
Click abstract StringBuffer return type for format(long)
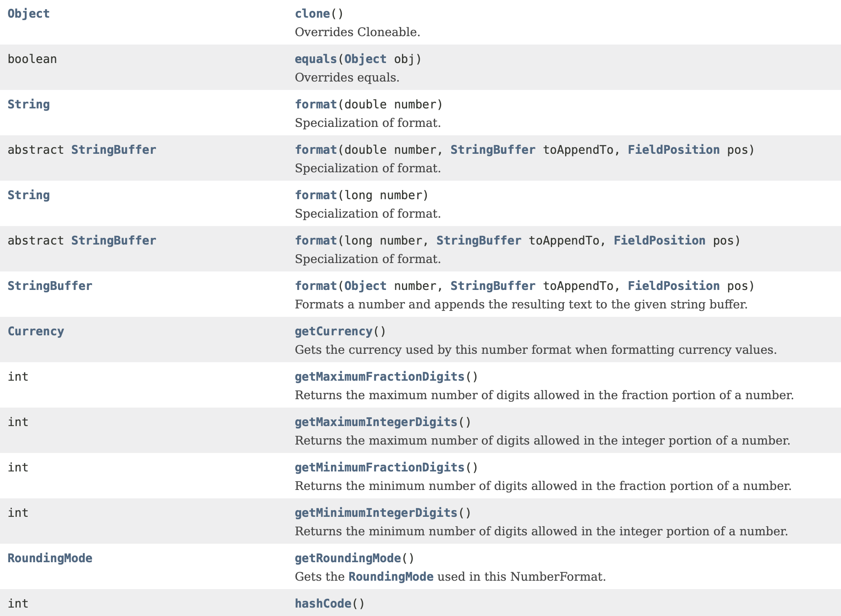(x=114, y=241)
